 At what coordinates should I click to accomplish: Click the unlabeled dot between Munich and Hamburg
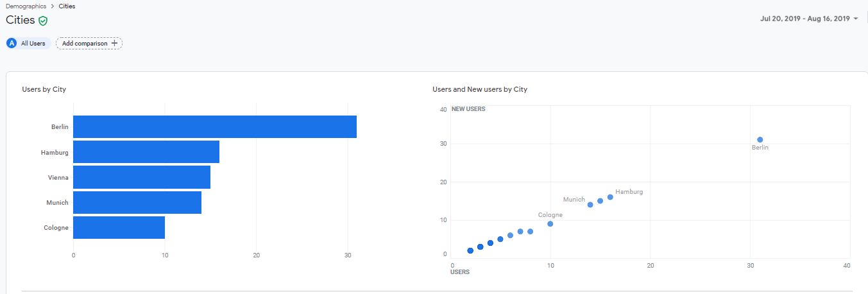[600, 201]
